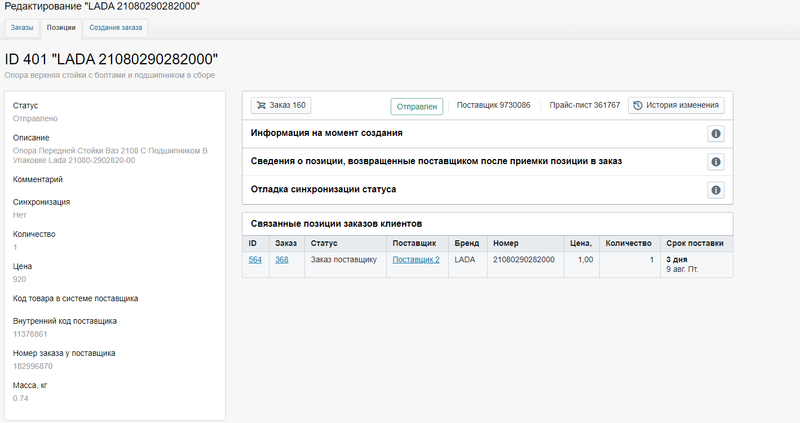Follow the Поставщик 2 link
Screen dimensions: 800x423
click(x=416, y=260)
